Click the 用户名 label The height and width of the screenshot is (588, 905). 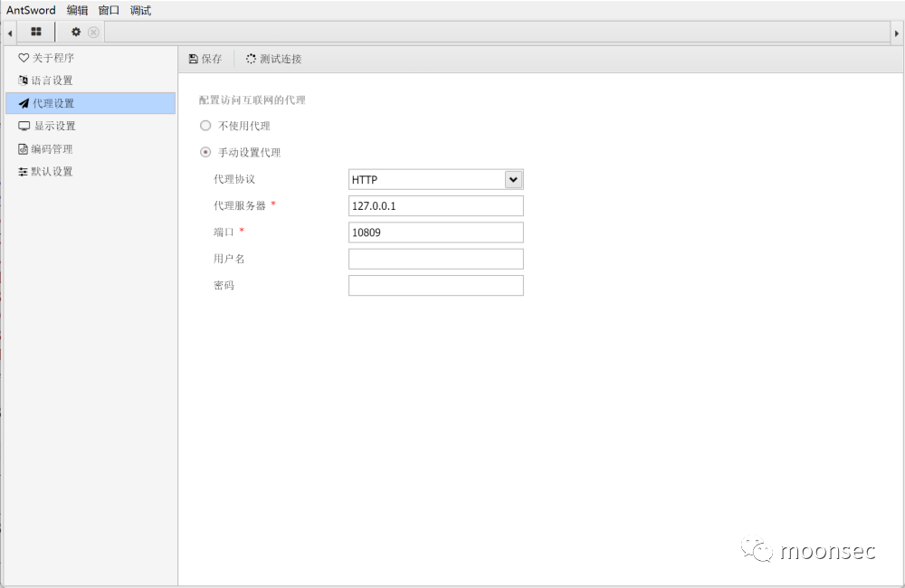point(229,259)
